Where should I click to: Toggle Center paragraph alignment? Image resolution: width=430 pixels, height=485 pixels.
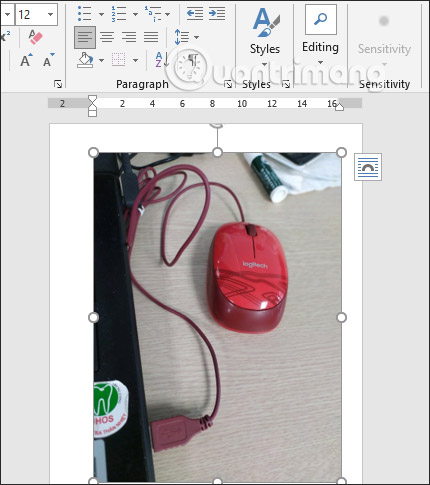click(107, 37)
